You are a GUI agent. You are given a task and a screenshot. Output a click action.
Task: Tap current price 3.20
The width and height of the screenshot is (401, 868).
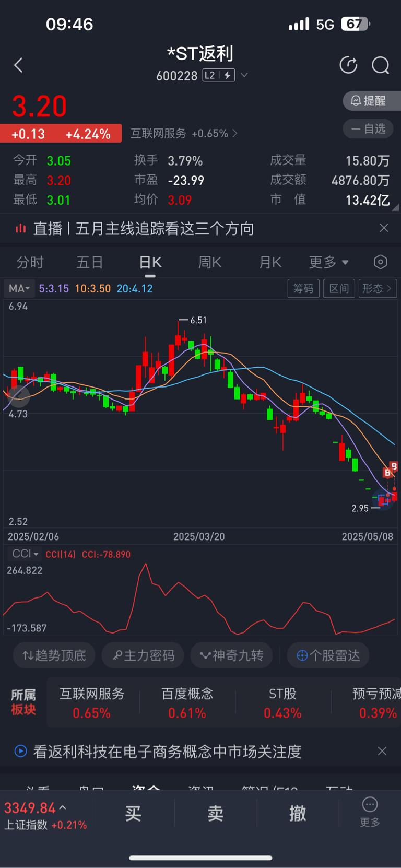point(39,107)
